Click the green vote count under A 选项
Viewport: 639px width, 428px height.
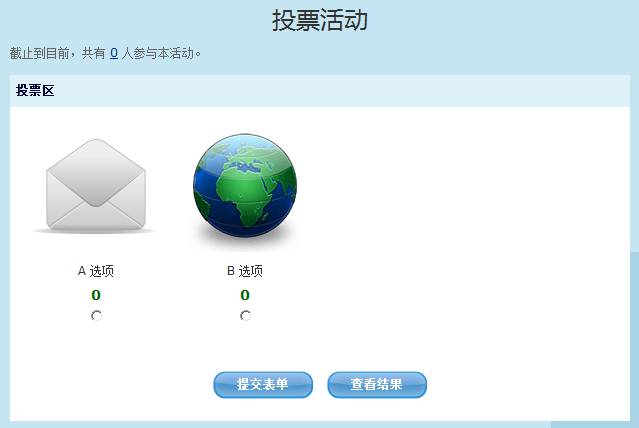[96, 295]
